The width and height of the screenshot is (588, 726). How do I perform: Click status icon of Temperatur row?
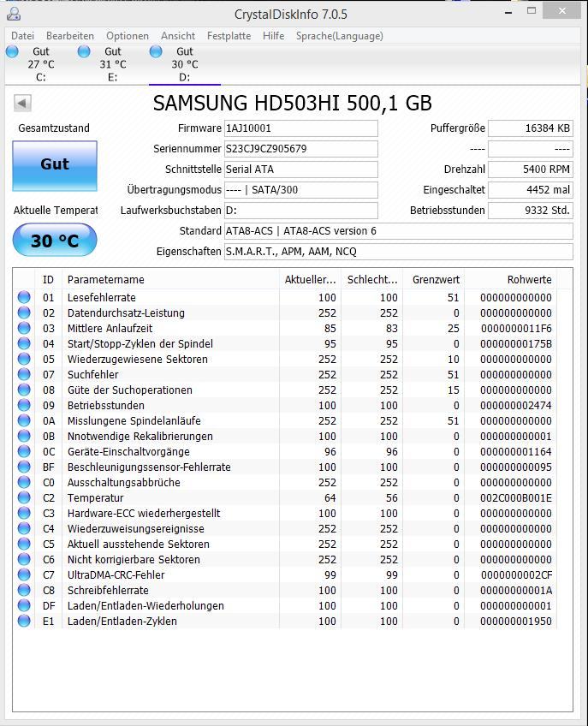(x=24, y=497)
